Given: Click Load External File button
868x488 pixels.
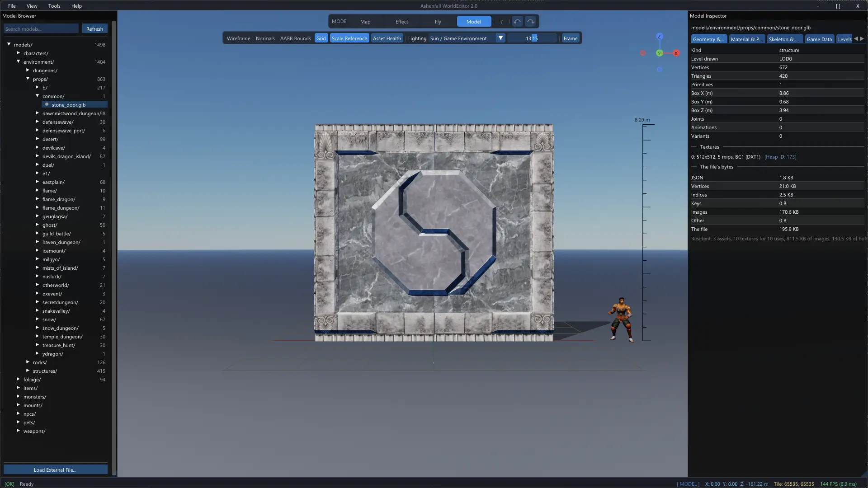Looking at the screenshot, I should tap(55, 470).
